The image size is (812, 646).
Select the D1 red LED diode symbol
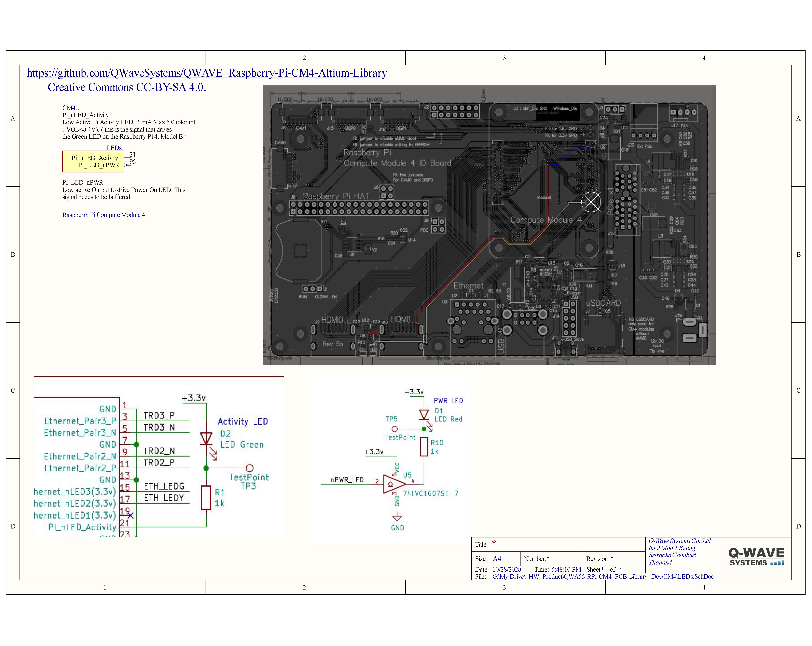424,414
